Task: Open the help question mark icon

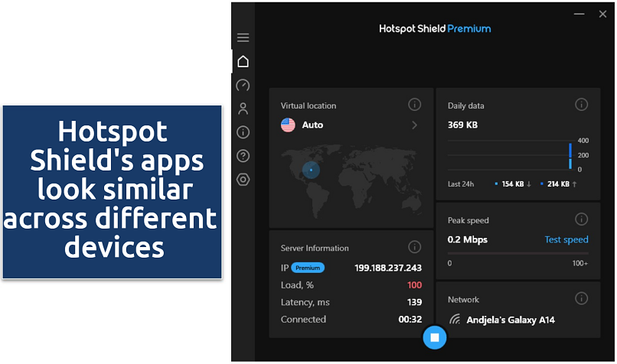Action: point(243,156)
